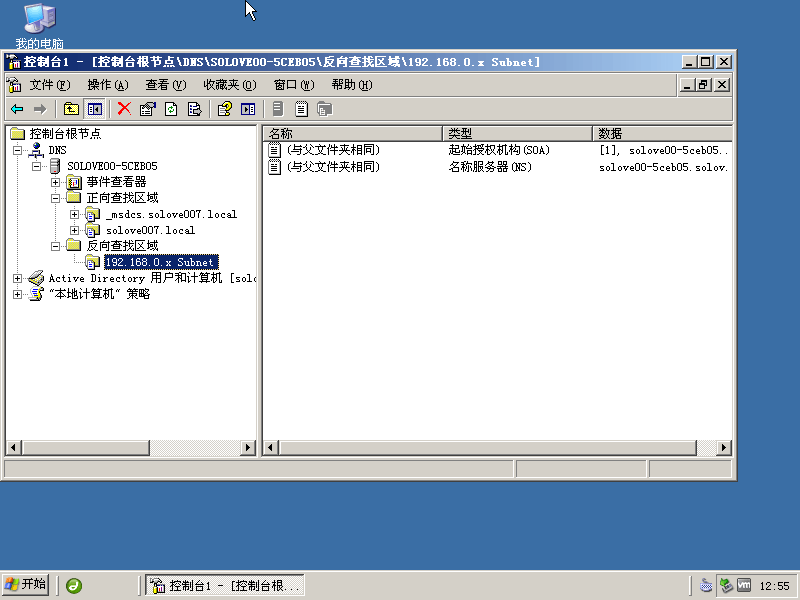Click the left pane horizontal scrollbar track
The height and width of the screenshot is (600, 800).
130,448
